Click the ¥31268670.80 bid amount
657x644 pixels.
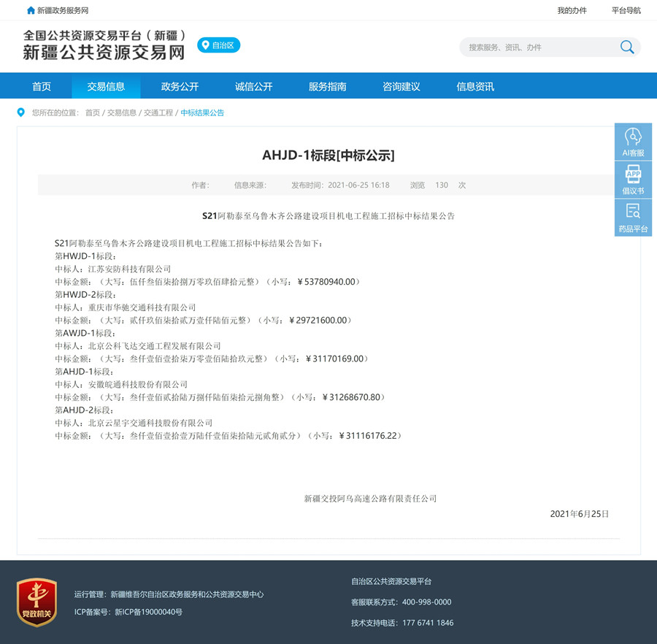(351, 398)
